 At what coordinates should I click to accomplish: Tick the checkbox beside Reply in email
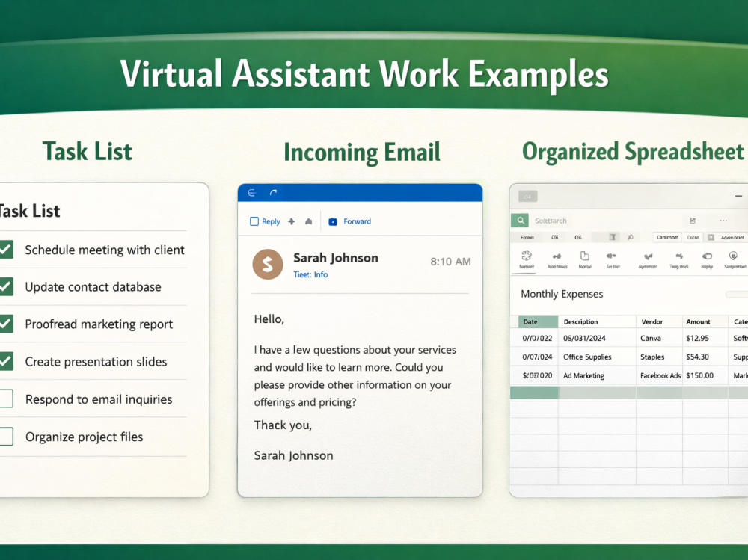[254, 221]
